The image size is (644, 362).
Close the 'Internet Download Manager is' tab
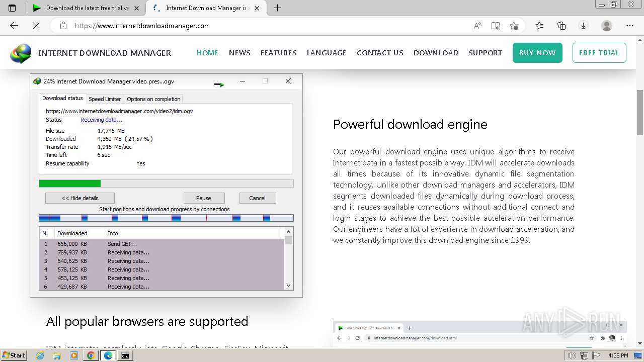(x=257, y=8)
